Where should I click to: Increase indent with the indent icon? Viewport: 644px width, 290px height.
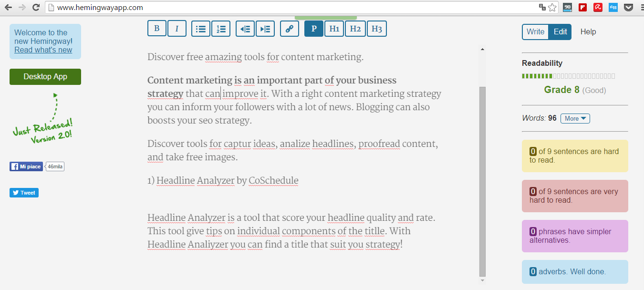pyautogui.click(x=265, y=29)
